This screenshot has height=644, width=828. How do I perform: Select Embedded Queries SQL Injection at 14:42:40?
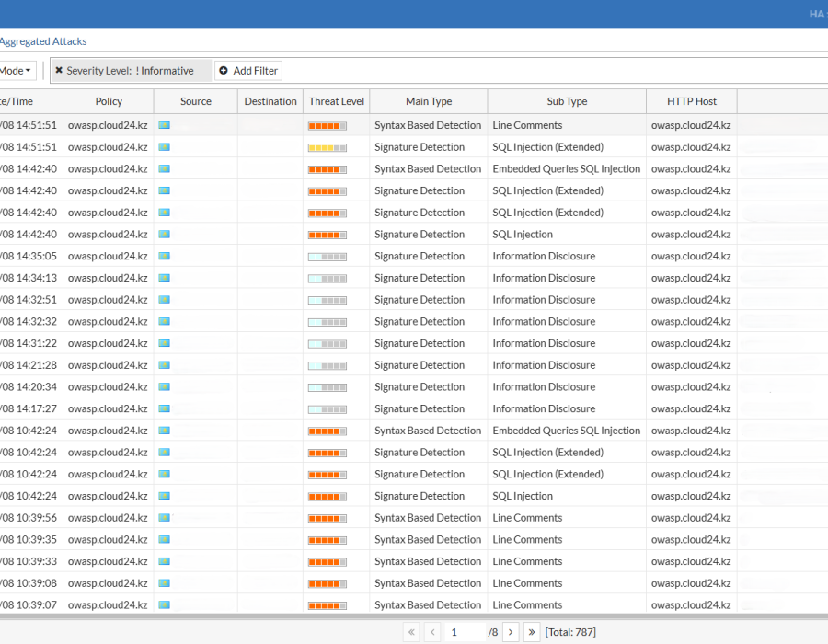567,169
